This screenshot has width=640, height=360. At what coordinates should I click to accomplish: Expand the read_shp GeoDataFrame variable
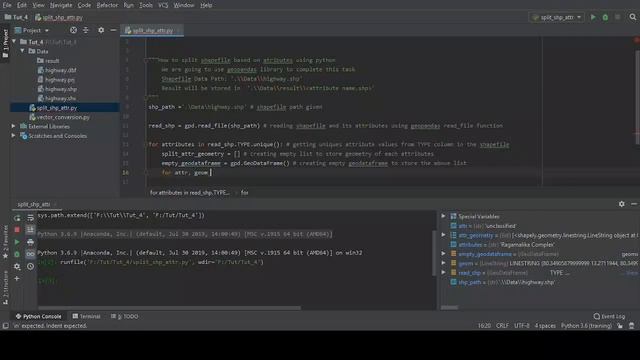pyautogui.click(x=444, y=273)
